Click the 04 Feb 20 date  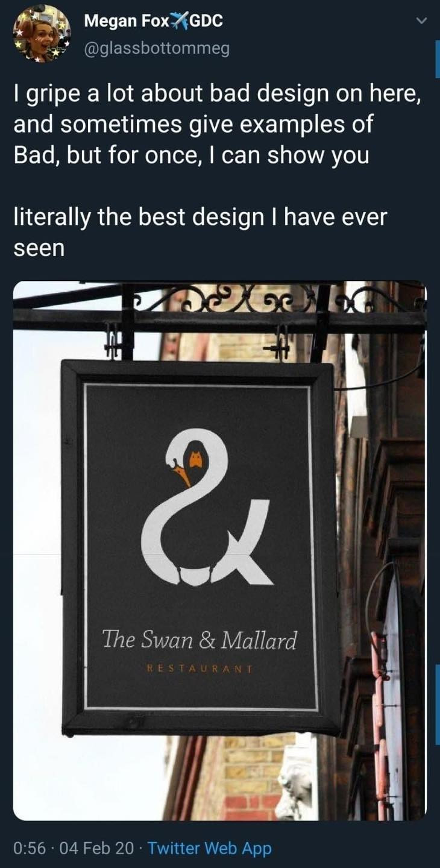pos(97,848)
